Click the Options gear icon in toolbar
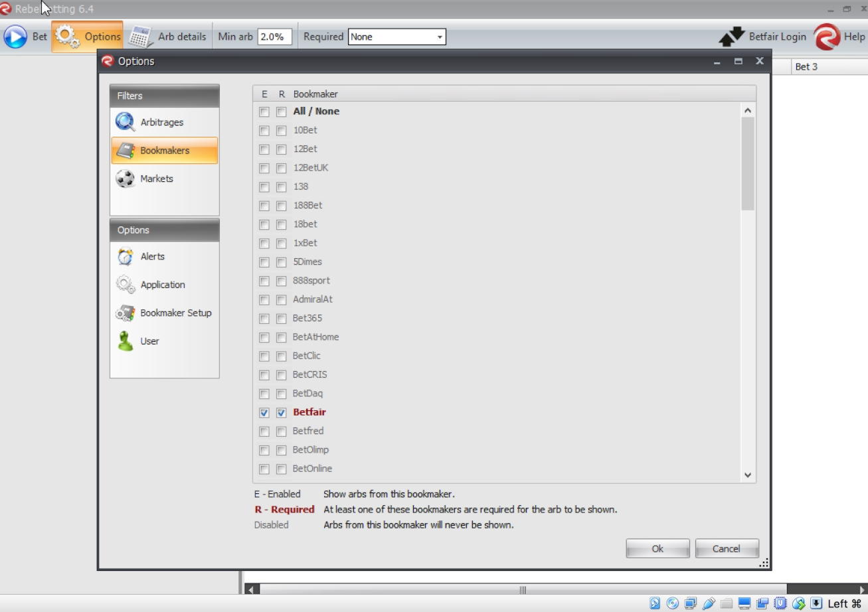The width and height of the screenshot is (868, 612). pos(66,37)
